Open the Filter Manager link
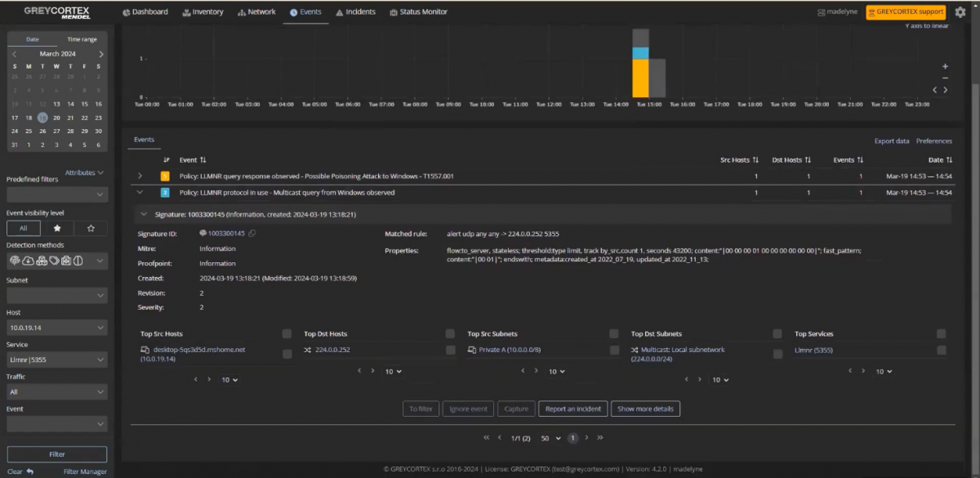This screenshot has height=478, width=980. [85, 471]
